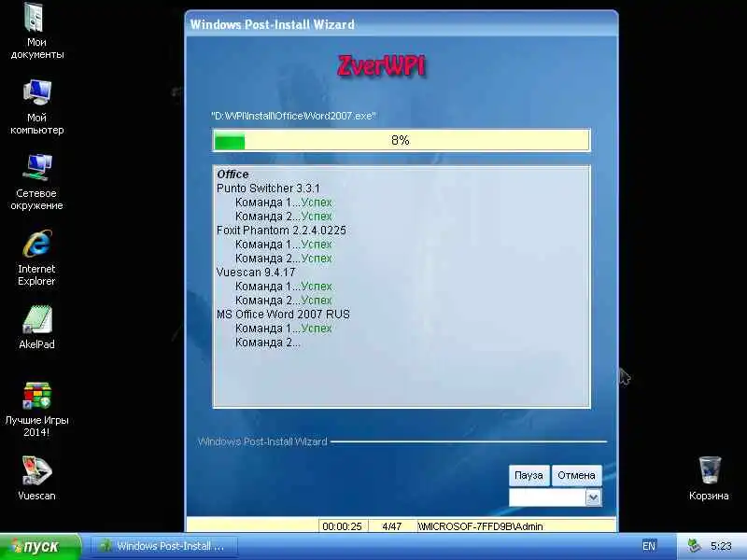
Task: Click the Пуск start button
Action: click(40, 546)
